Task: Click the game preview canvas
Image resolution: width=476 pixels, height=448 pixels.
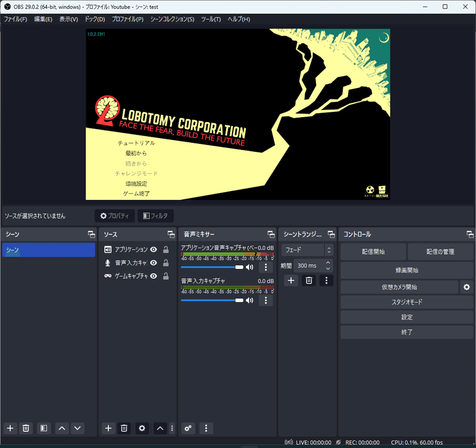Action: point(237,114)
